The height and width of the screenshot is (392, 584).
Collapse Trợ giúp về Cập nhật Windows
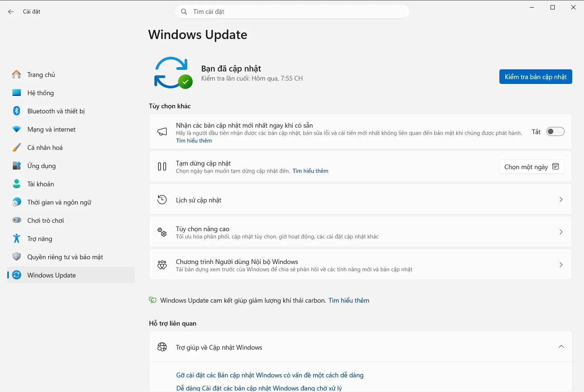[561, 346]
